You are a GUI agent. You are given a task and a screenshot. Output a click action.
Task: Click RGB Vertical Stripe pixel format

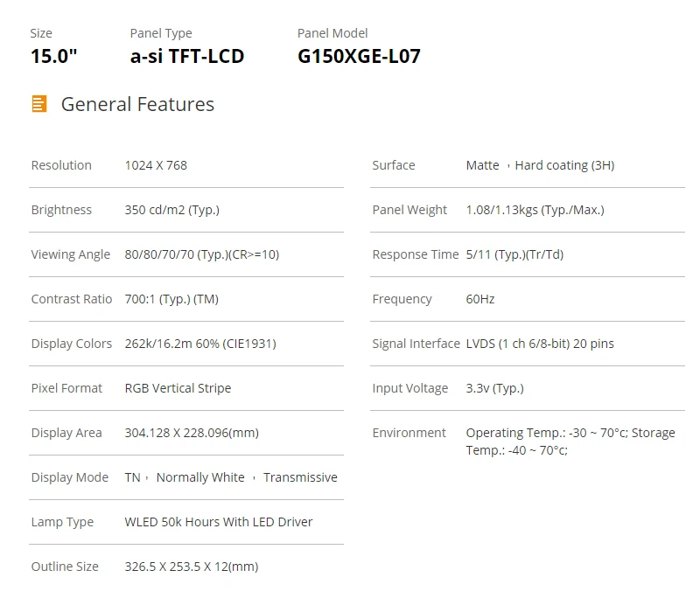pyautogui.click(x=178, y=388)
